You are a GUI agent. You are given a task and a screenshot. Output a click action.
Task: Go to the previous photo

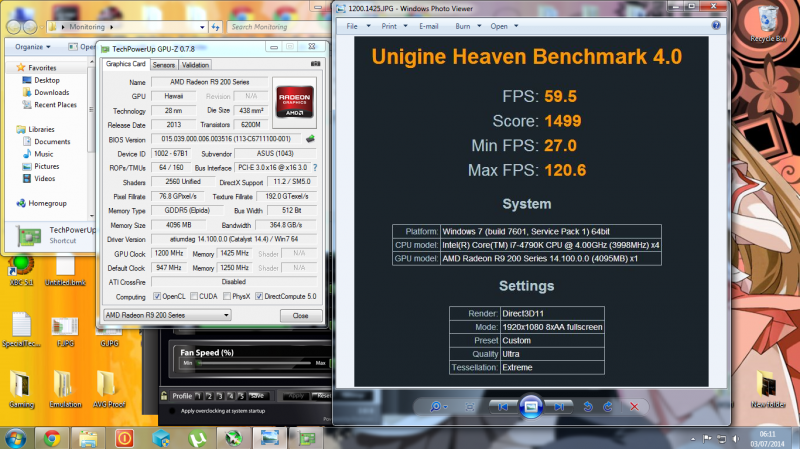(503, 407)
